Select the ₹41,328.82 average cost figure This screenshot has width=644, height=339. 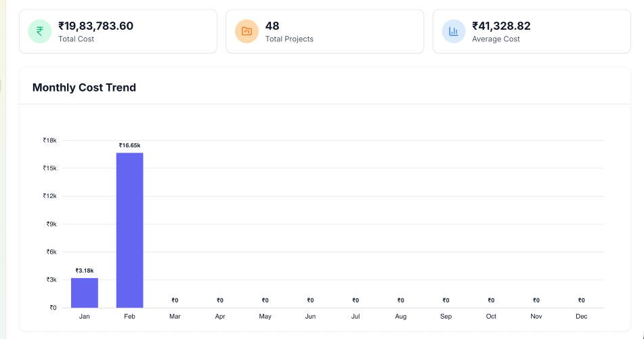pos(501,26)
